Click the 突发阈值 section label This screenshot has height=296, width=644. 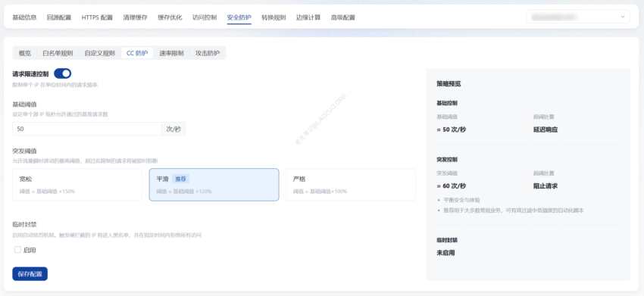tap(25, 151)
